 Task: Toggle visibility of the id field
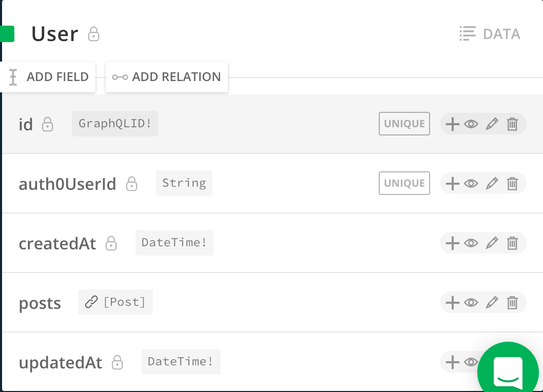[471, 124]
